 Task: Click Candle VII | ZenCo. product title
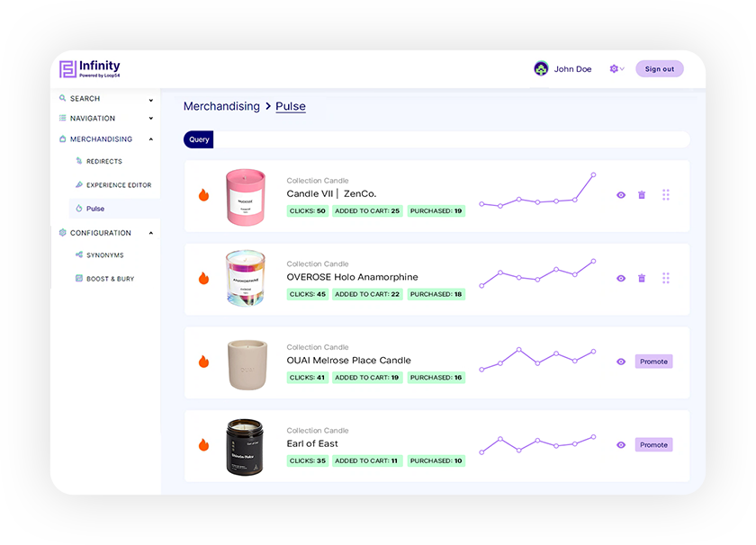point(331,193)
